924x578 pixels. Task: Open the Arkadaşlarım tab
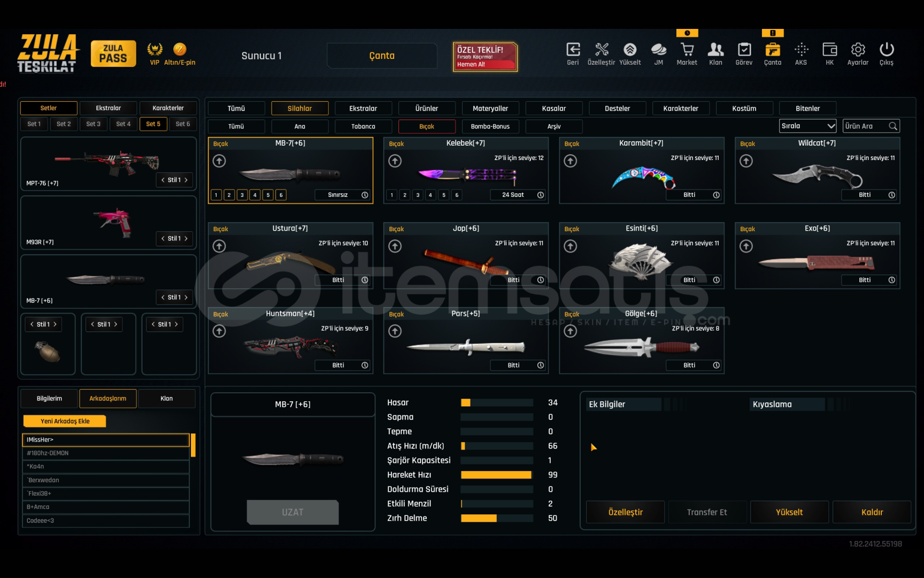108,399
